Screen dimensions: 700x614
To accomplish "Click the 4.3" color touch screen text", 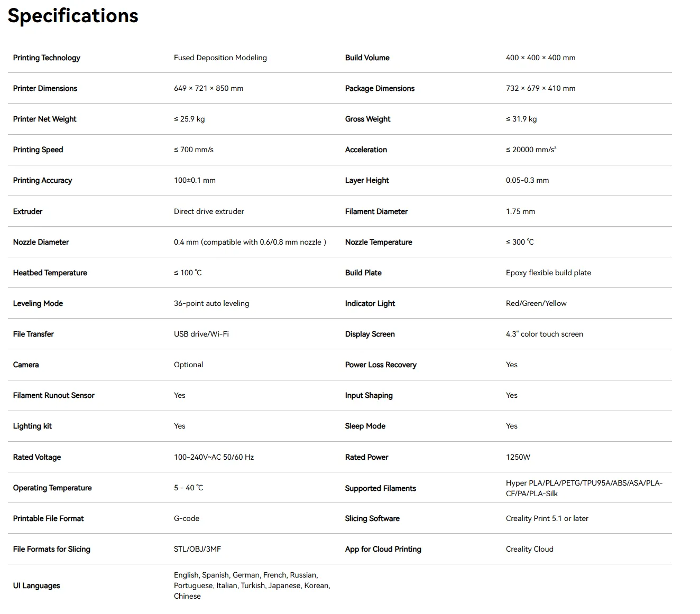I will [x=545, y=334].
